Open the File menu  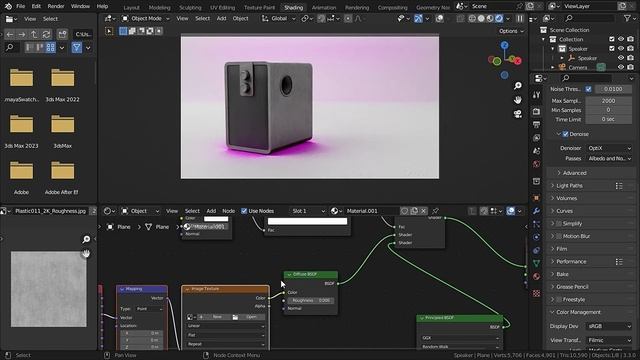click(20, 6)
